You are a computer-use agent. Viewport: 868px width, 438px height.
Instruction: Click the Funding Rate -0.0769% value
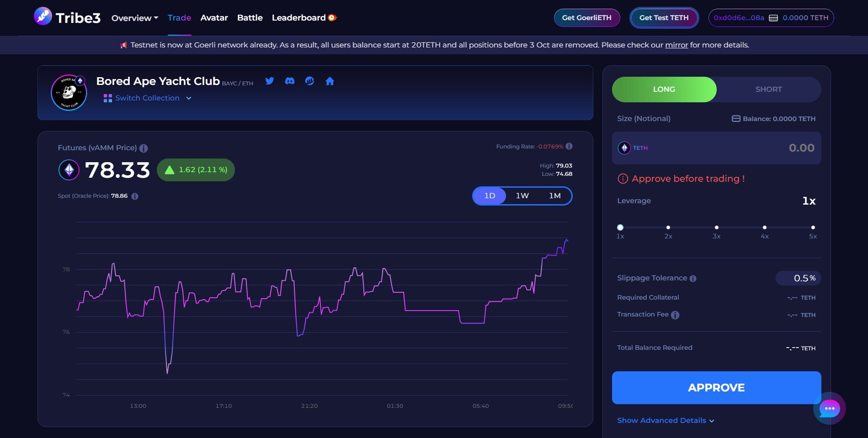(x=550, y=147)
